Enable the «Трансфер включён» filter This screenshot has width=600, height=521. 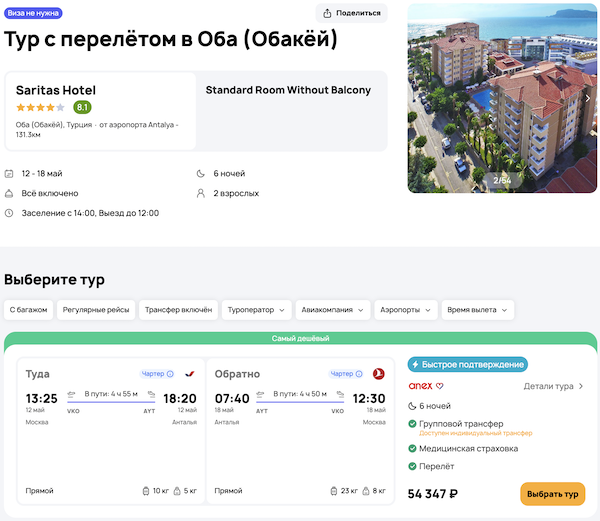coord(178,310)
